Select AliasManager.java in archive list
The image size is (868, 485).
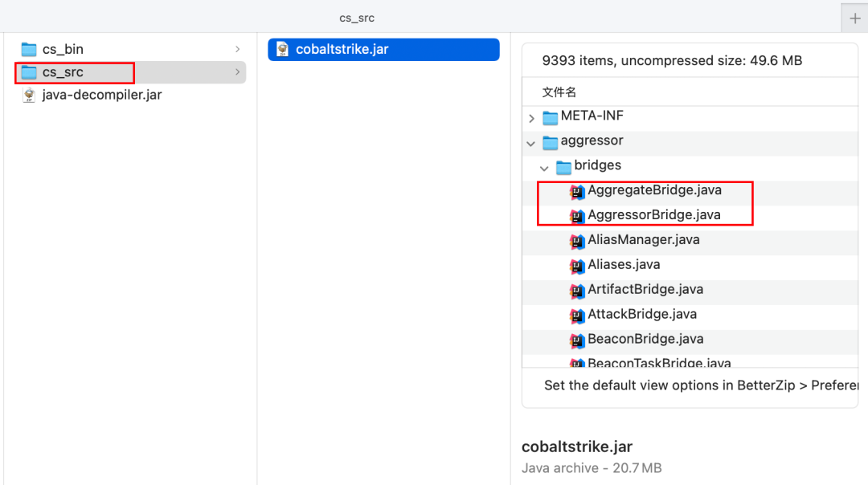pyautogui.click(x=690, y=243)
